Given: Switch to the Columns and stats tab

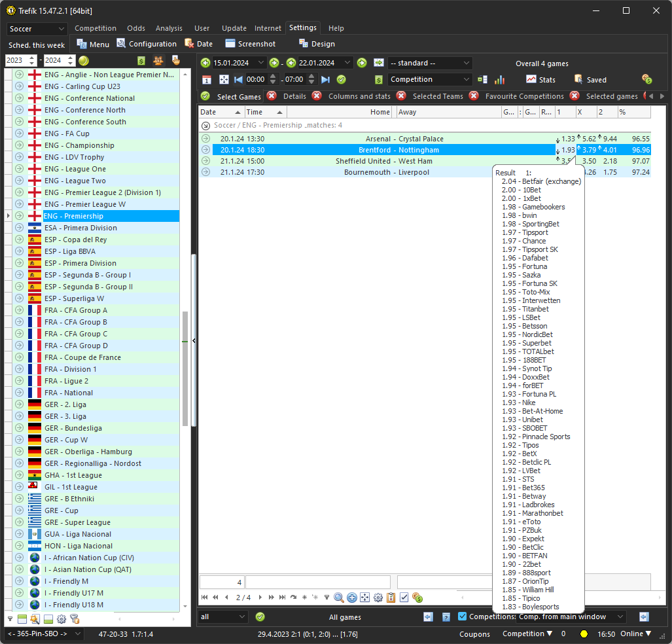Looking at the screenshot, I should pyautogui.click(x=359, y=96).
